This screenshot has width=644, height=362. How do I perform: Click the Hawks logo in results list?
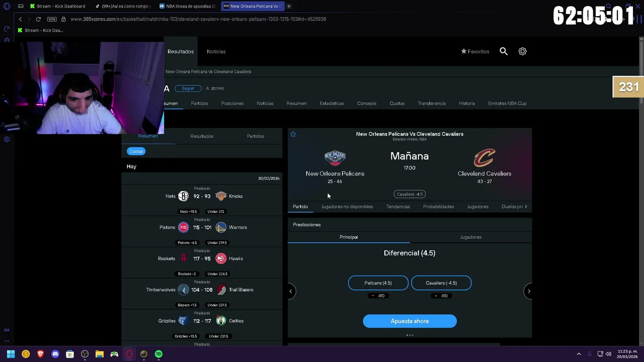click(221, 258)
